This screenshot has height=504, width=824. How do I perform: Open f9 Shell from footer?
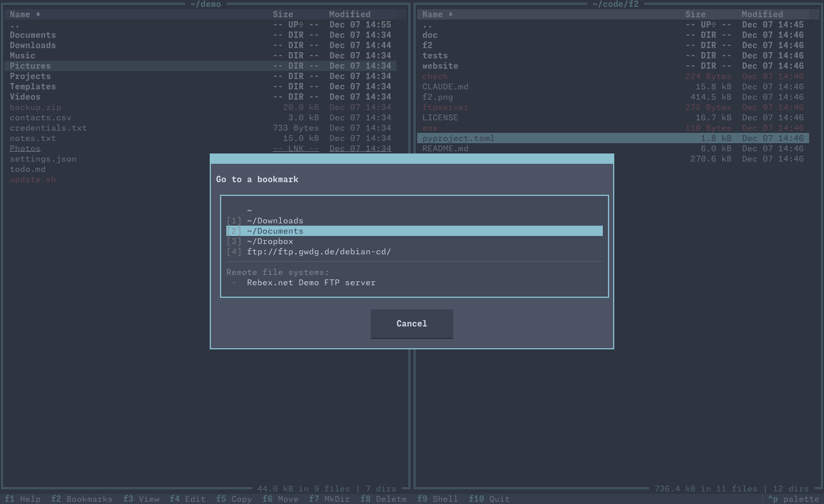tap(437, 499)
